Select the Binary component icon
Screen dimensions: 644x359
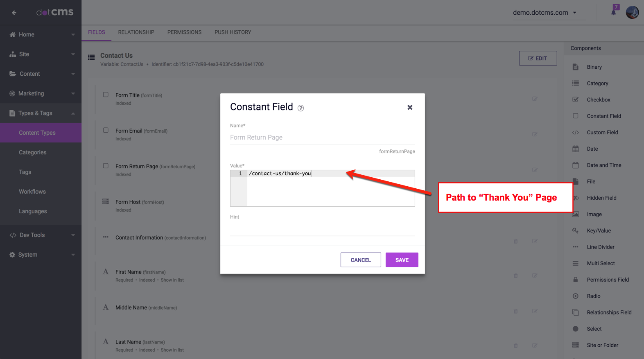[x=575, y=67]
